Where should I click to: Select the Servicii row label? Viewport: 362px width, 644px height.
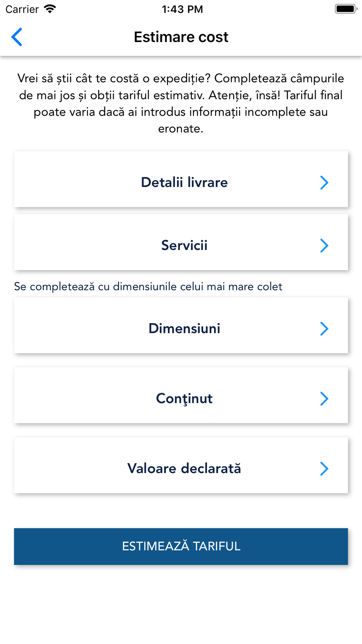pos(184,245)
